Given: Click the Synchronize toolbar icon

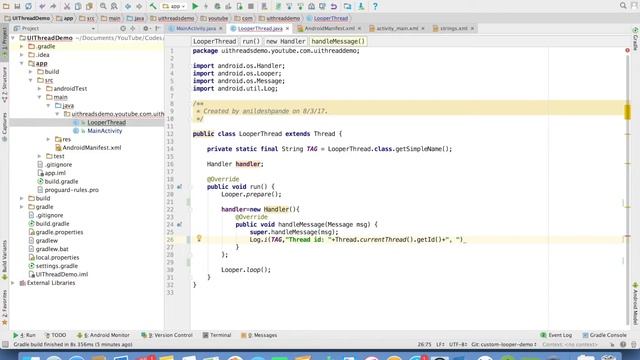Looking at the screenshot, I should point(29,6).
